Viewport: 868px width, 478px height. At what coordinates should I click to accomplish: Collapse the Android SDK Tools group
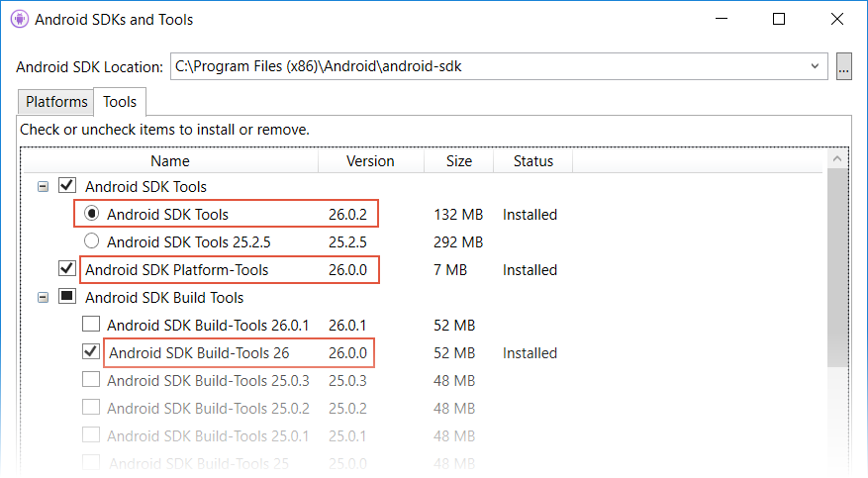(x=43, y=187)
